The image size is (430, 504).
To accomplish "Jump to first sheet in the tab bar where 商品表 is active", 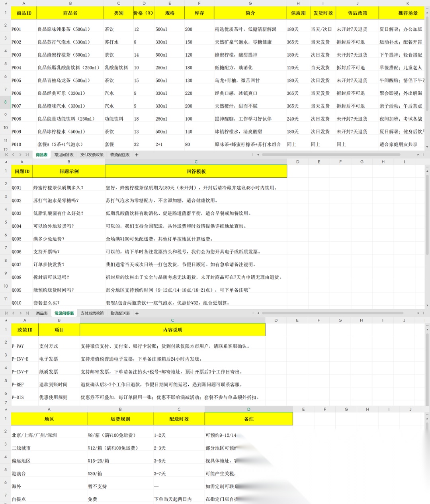I will coord(6,155).
